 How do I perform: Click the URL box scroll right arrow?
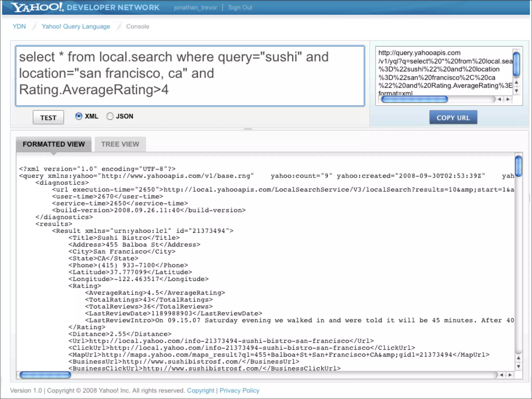point(508,99)
